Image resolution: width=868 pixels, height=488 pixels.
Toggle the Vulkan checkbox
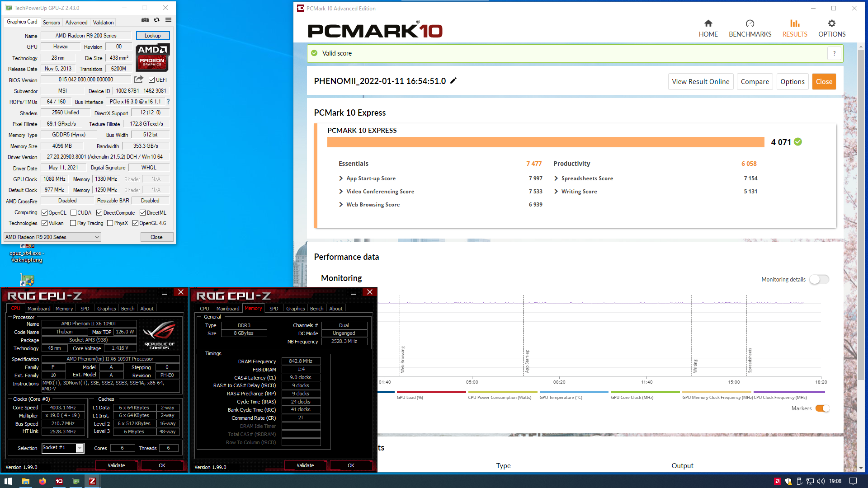(45, 223)
